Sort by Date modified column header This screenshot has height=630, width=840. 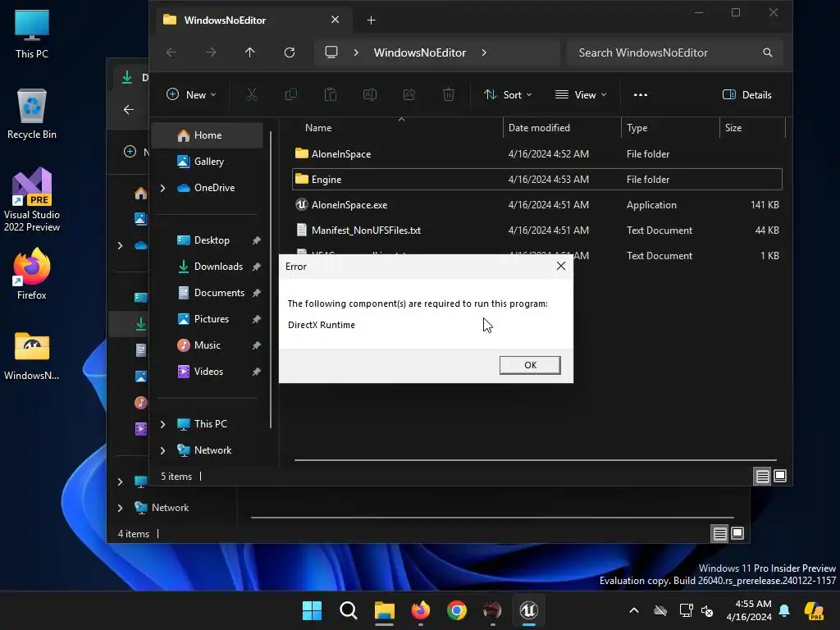click(539, 128)
